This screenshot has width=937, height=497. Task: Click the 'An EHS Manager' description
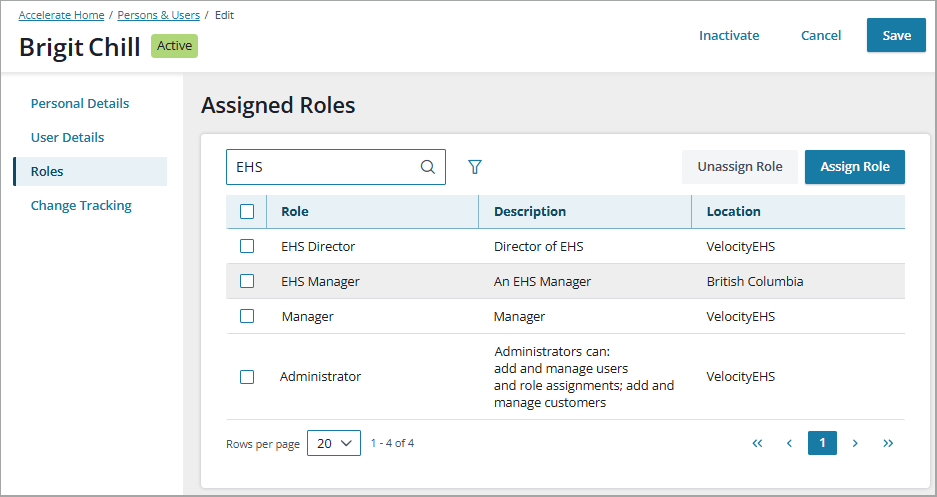coord(542,281)
